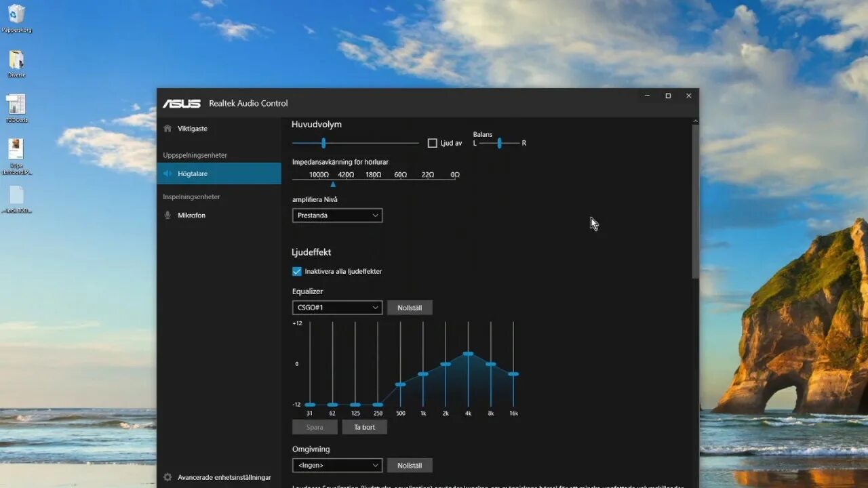Click the vertical scrollbar thumb
Image resolution: width=868 pixels, height=488 pixels.
pos(695,201)
